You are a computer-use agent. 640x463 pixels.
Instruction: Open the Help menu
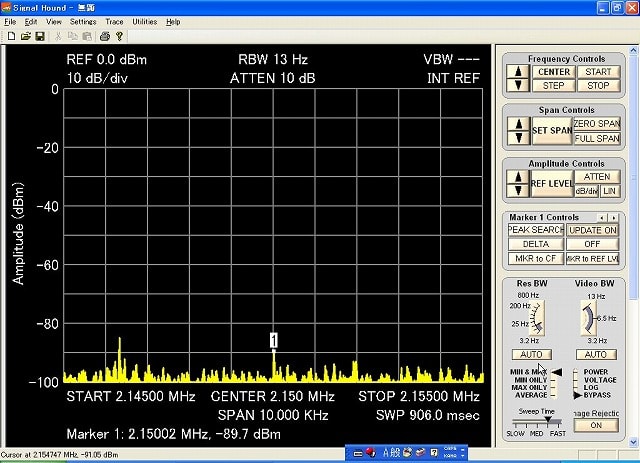click(x=173, y=22)
